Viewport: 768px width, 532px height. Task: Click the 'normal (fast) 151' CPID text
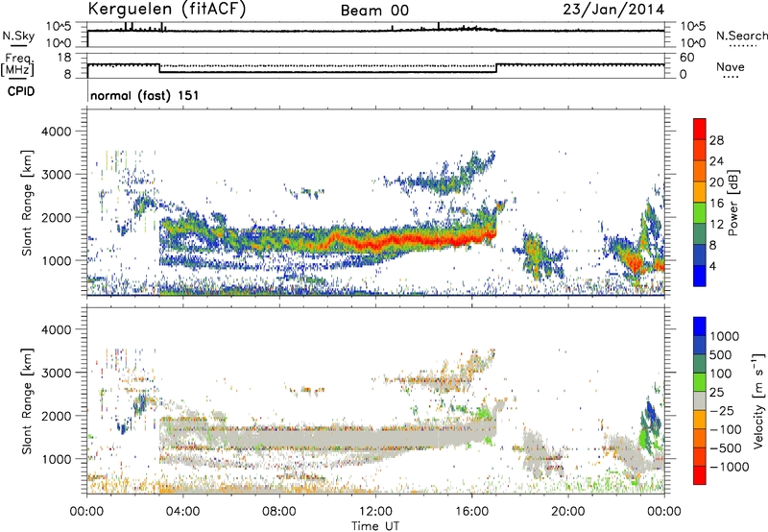(x=145, y=95)
